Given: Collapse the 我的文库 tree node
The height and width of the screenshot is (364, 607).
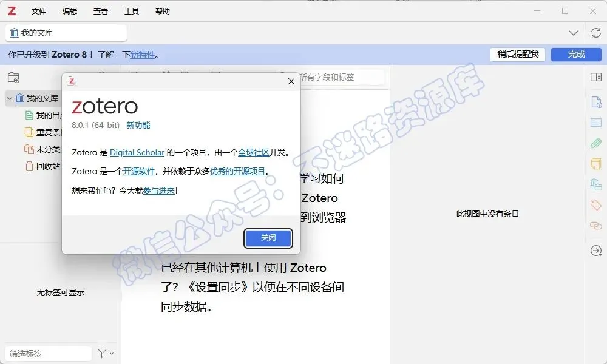Looking at the screenshot, I should click(x=10, y=99).
